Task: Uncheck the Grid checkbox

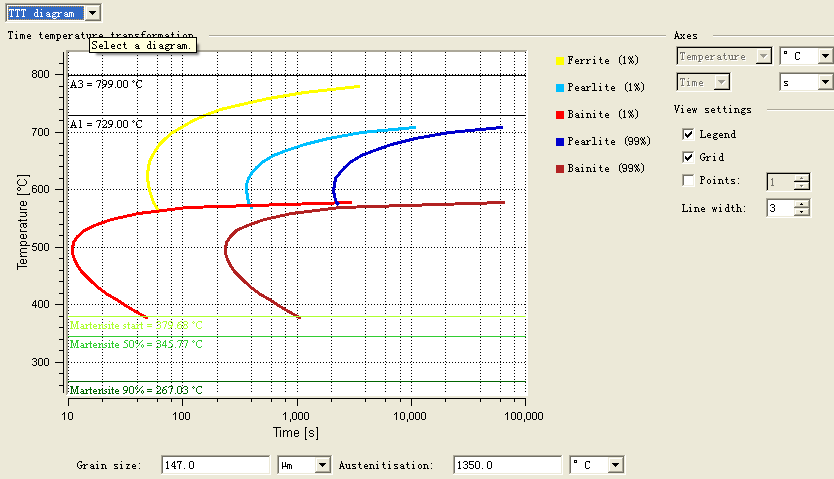Action: 688,157
